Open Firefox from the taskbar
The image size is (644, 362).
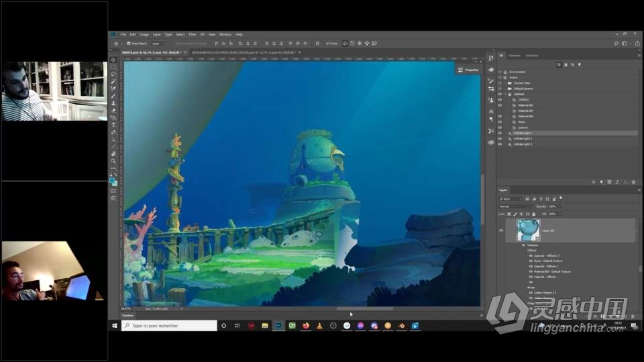(306, 326)
